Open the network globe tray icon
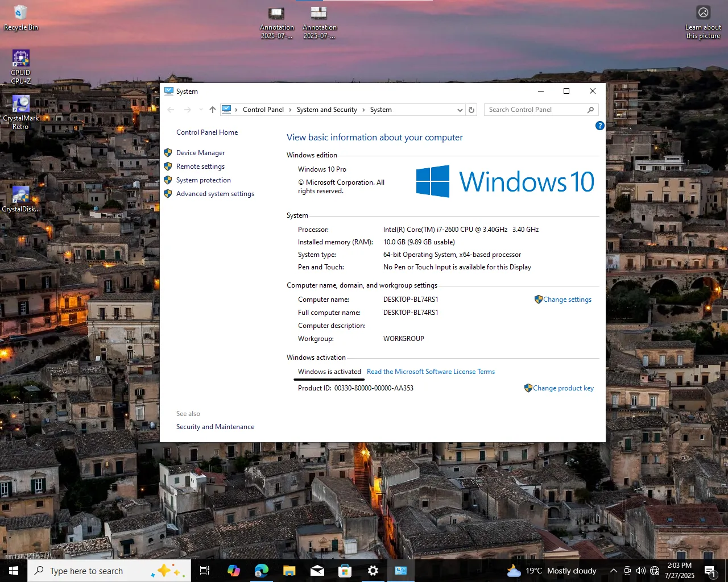Image resolution: width=728 pixels, height=582 pixels. click(655, 571)
